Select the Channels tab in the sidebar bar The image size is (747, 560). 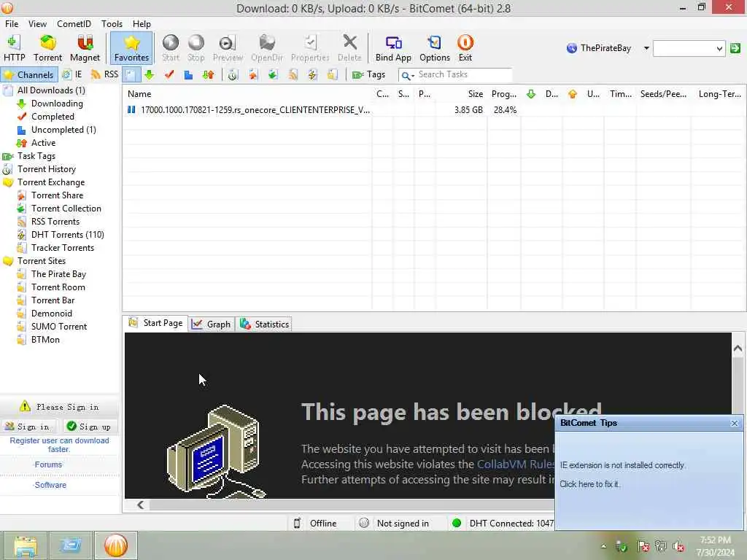[29, 75]
